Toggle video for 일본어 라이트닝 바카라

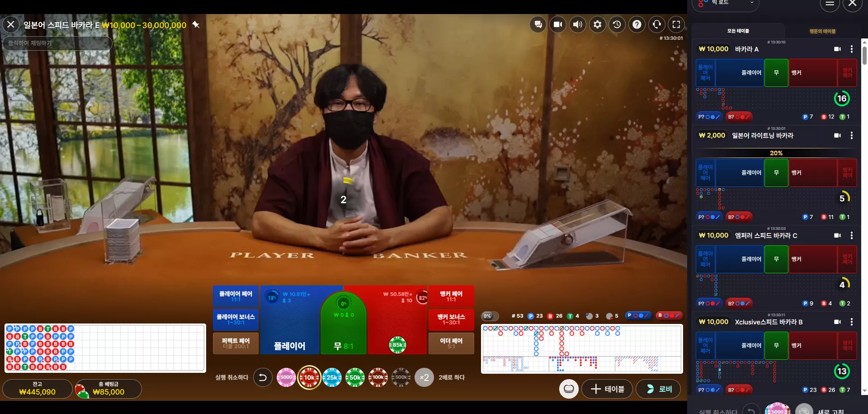837,135
